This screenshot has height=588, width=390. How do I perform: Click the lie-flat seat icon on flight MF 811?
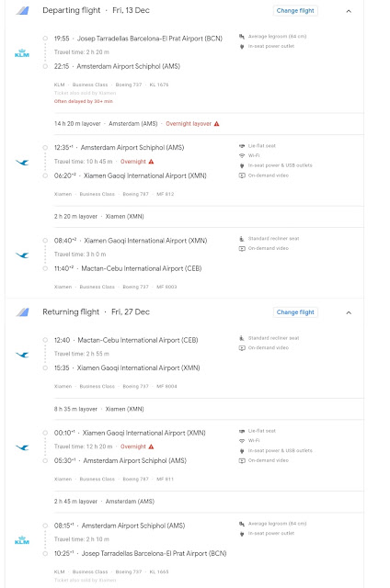point(242,431)
